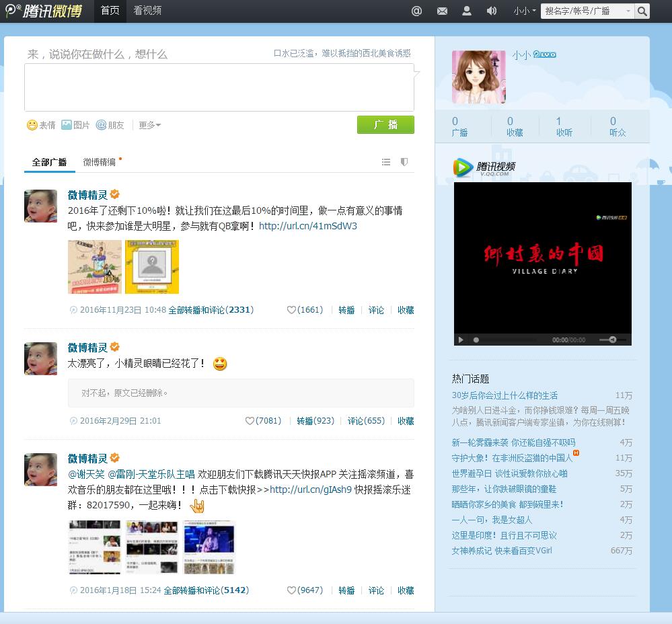The width and height of the screenshot is (672, 624).
Task: Open the 看视频 tab
Action: (147, 11)
